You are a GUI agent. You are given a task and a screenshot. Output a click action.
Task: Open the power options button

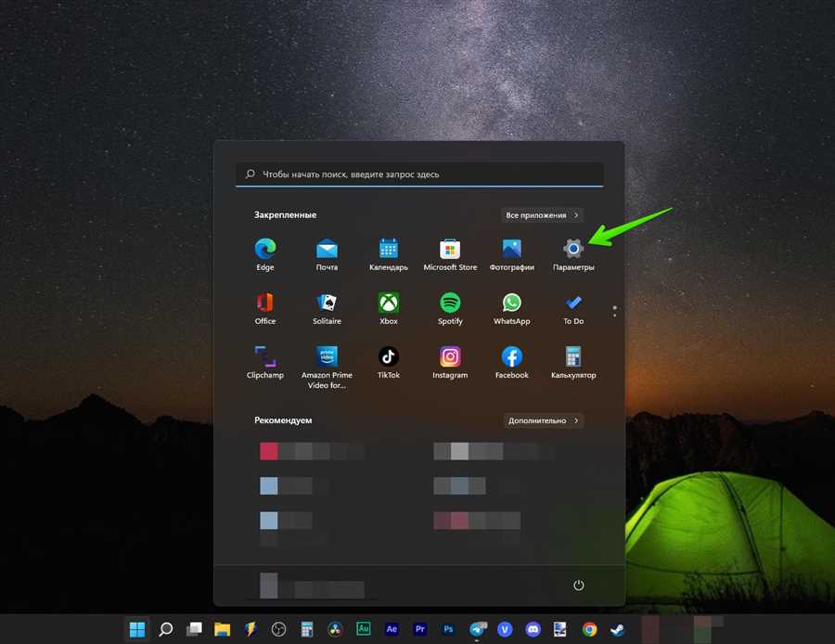(x=579, y=586)
